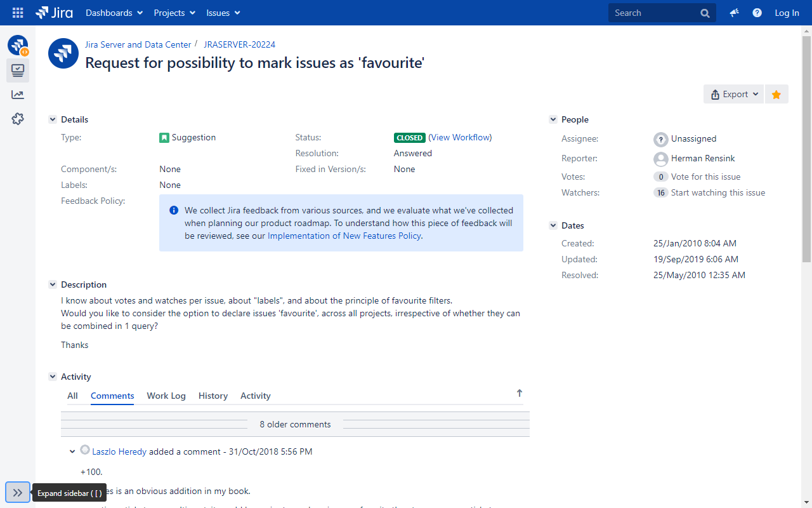
Task: Load the 8 older comments
Action: (x=296, y=424)
